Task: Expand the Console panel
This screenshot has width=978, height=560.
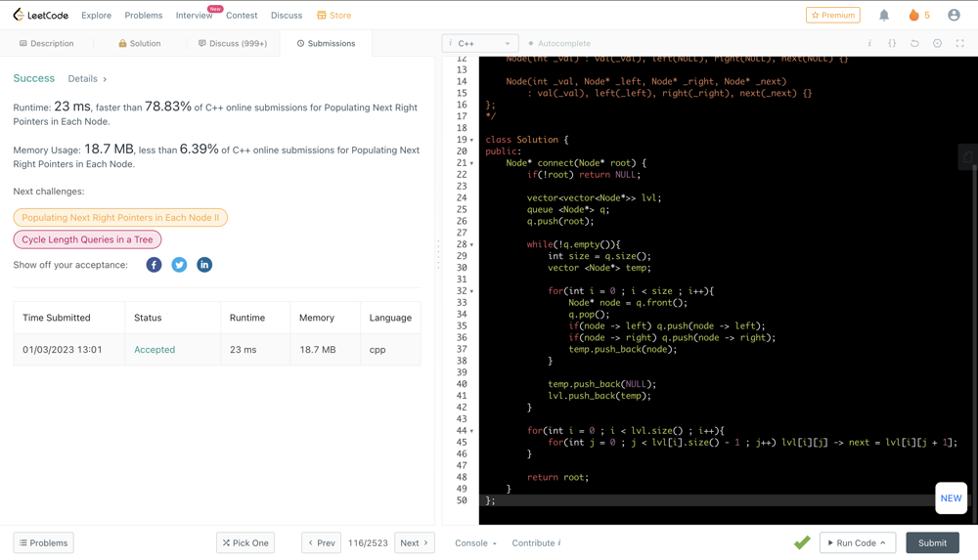Action: click(x=475, y=542)
